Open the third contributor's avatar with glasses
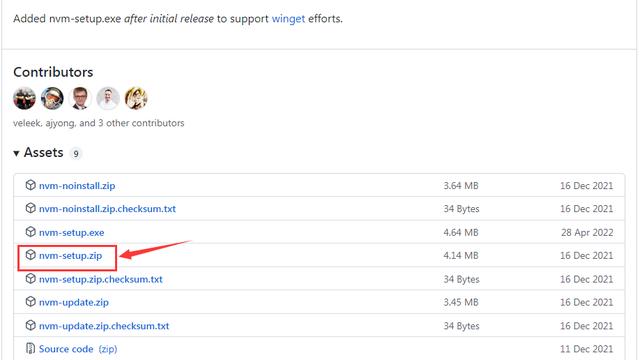Image resolution: width=640 pixels, height=360 pixels. click(80, 98)
